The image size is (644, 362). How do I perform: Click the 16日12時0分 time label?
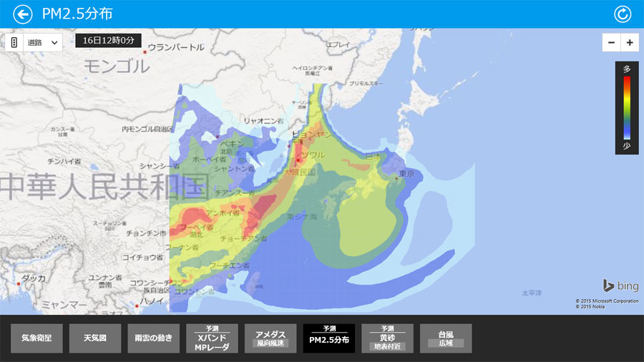pos(108,41)
